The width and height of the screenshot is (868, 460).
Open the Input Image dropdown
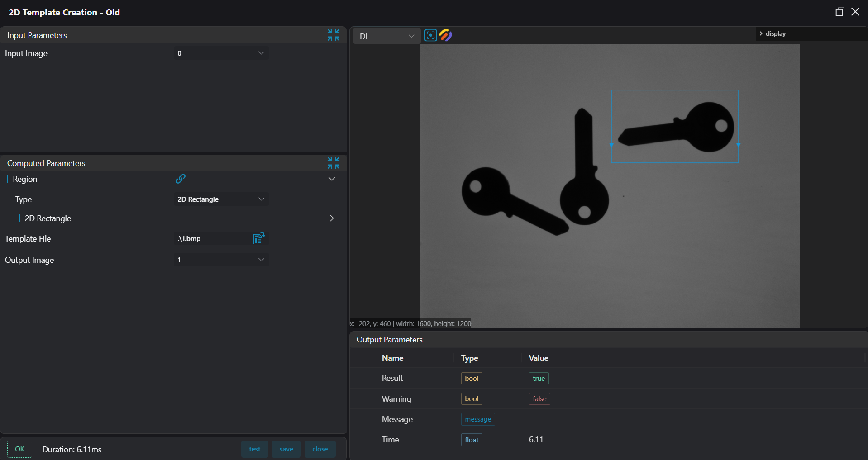221,53
